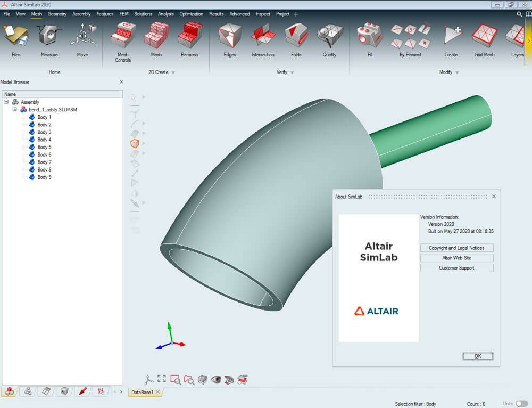Open the Fill modify tool
The width and height of the screenshot is (532, 408).
pyautogui.click(x=370, y=37)
